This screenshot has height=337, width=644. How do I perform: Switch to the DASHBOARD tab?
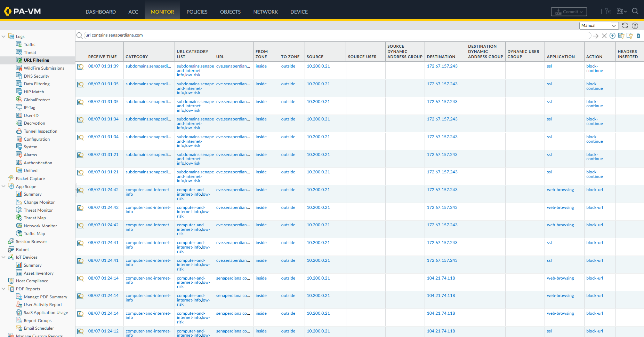[x=101, y=12]
